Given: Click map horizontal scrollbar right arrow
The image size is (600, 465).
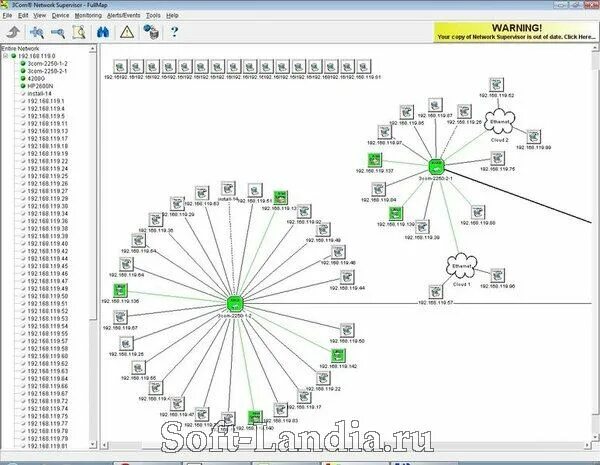Looking at the screenshot, I should point(587,445).
